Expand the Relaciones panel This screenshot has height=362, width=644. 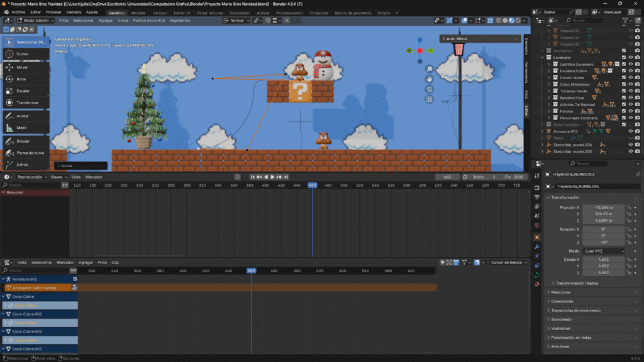pyautogui.click(x=560, y=292)
